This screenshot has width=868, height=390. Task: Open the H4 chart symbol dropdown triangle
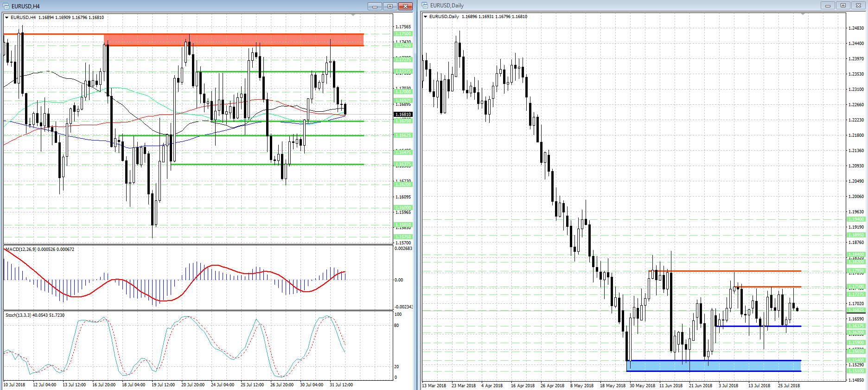[7, 18]
